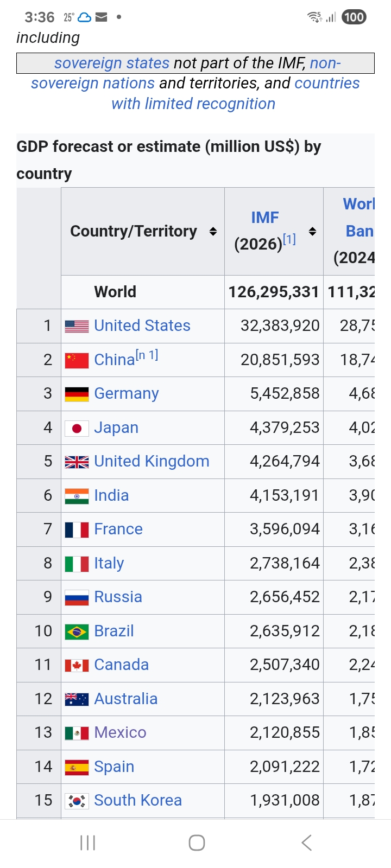The height and width of the screenshot is (868, 391).
Task: Open the India article link
Action: [x=111, y=495]
